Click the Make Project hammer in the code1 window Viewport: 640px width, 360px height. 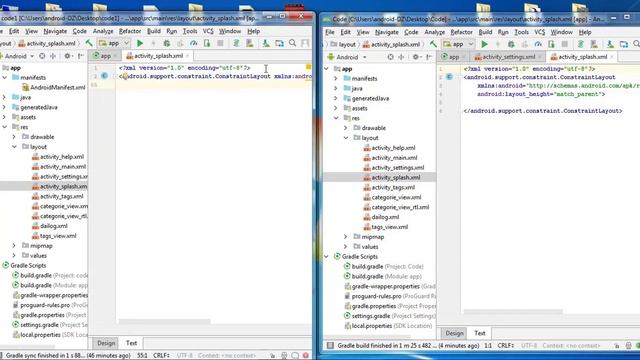tap(89, 43)
